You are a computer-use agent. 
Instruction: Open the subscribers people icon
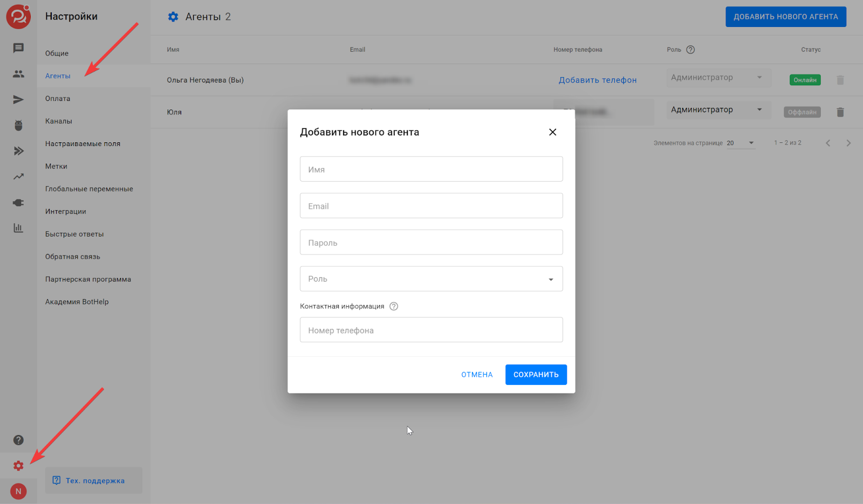(x=18, y=74)
